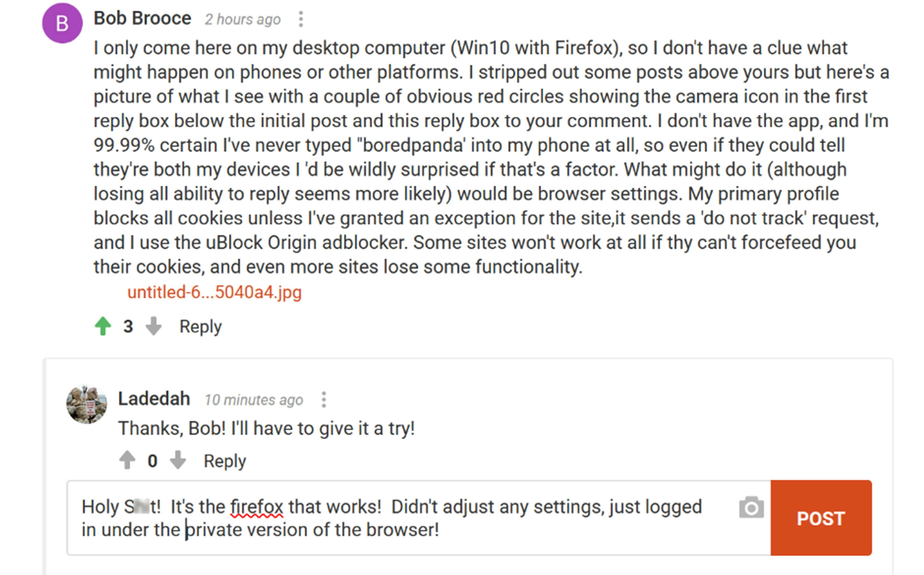
Task: Open Bob Brooce's purple avatar
Action: [62, 23]
